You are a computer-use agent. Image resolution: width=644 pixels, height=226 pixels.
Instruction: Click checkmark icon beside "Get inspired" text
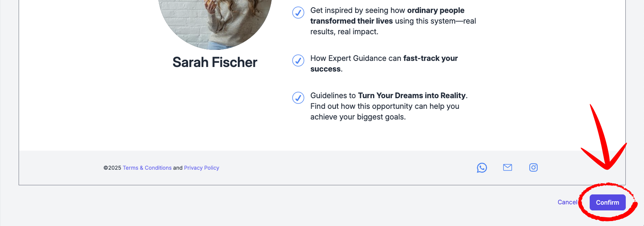tap(298, 13)
